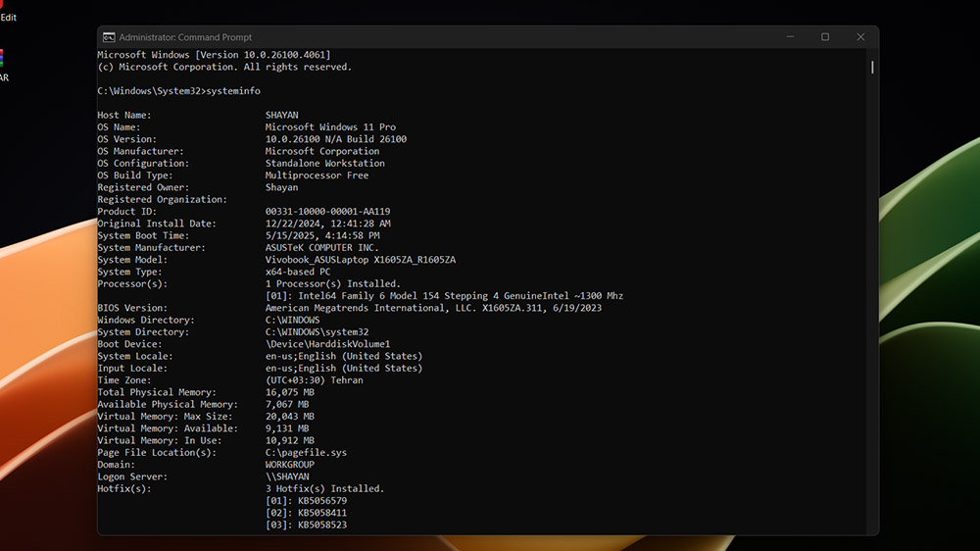The width and height of the screenshot is (980, 551).
Task: Click logon server value '\\SHAYAN'
Action: click(287, 476)
